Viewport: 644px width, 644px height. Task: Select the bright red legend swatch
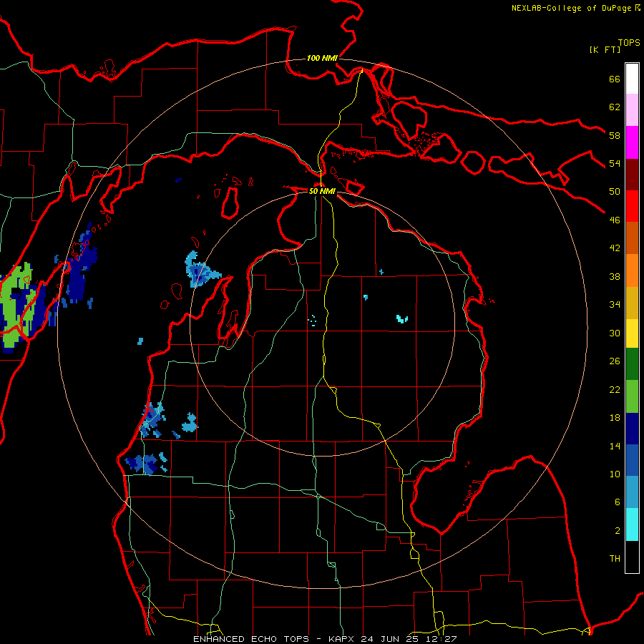click(632, 206)
